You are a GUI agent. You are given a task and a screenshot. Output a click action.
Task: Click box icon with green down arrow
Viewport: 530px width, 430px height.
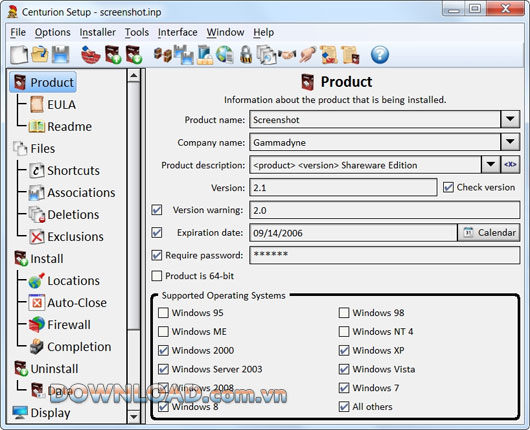(x=134, y=55)
